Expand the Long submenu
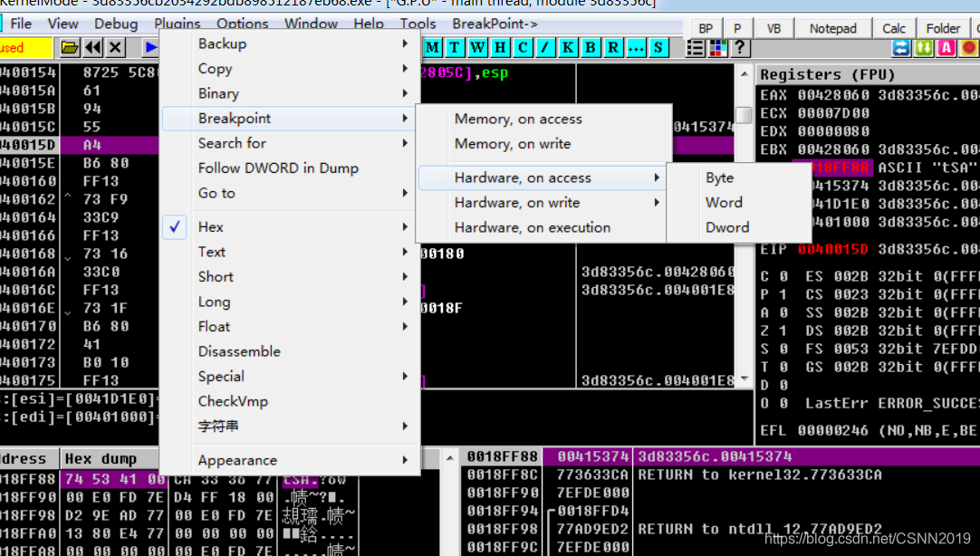980x556 pixels. click(x=288, y=302)
